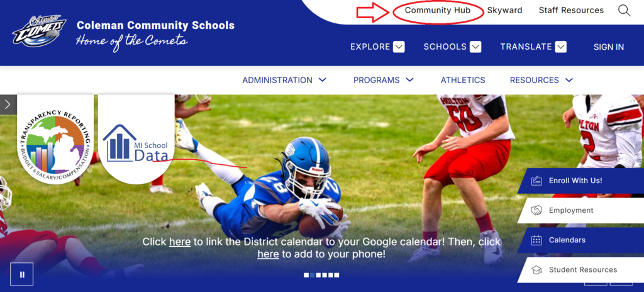Expand the side panel arrow tab
The height and width of the screenshot is (292, 644).
click(8, 104)
